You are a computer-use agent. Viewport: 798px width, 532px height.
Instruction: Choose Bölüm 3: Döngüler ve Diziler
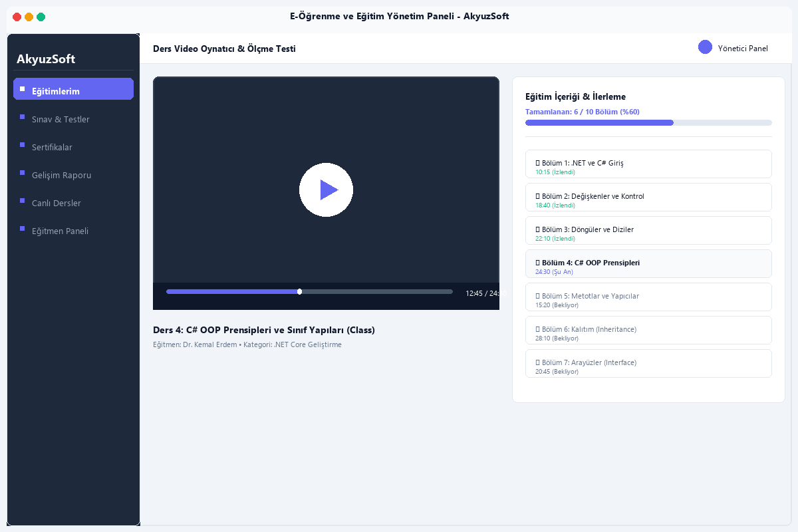pos(648,231)
